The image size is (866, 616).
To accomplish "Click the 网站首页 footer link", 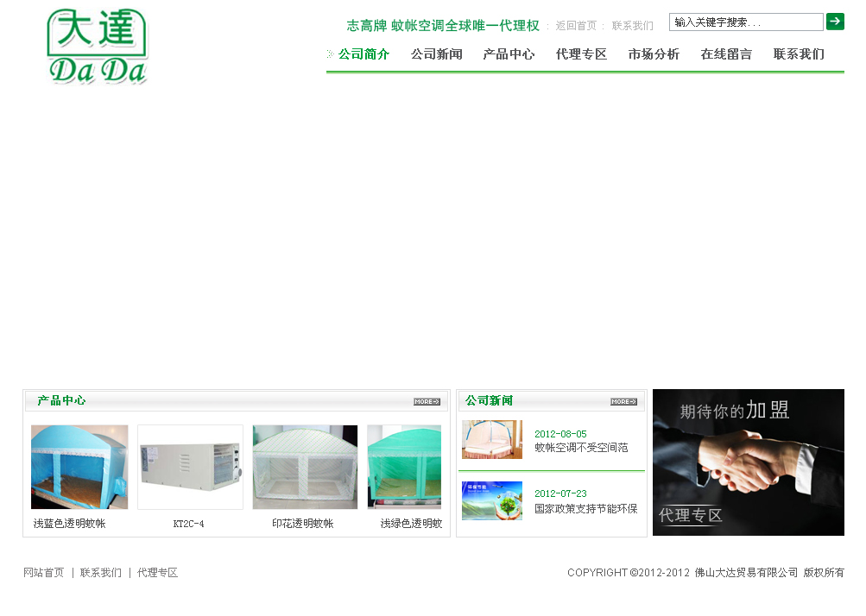I will (44, 573).
